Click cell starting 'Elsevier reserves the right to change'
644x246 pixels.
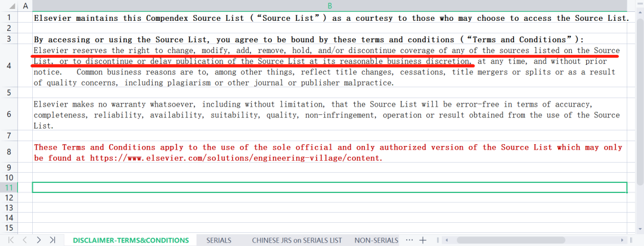click(330, 66)
